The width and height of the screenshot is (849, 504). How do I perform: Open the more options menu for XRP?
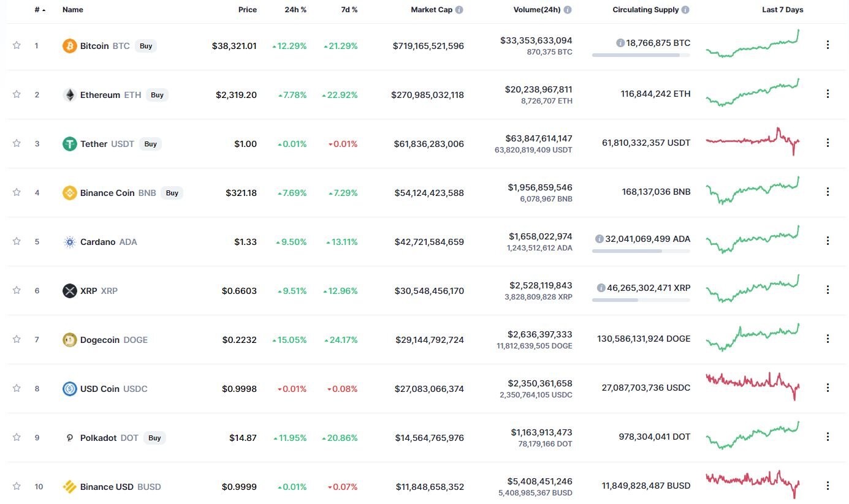pyautogui.click(x=828, y=290)
